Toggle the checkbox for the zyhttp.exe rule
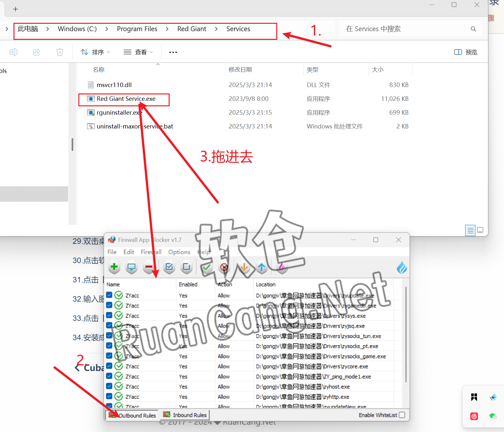The height and width of the screenshot is (432, 504). [109, 396]
